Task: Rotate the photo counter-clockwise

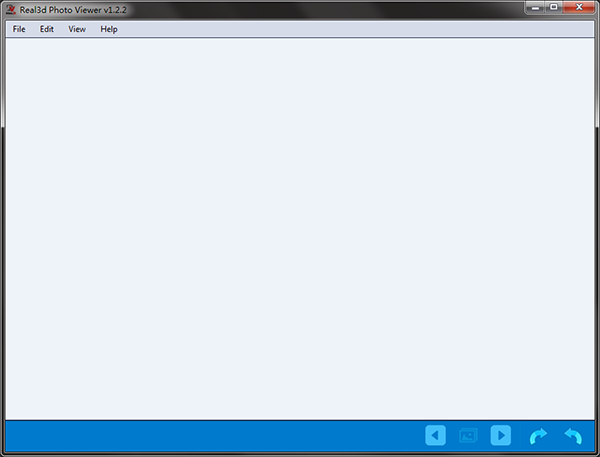Action: tap(573, 436)
